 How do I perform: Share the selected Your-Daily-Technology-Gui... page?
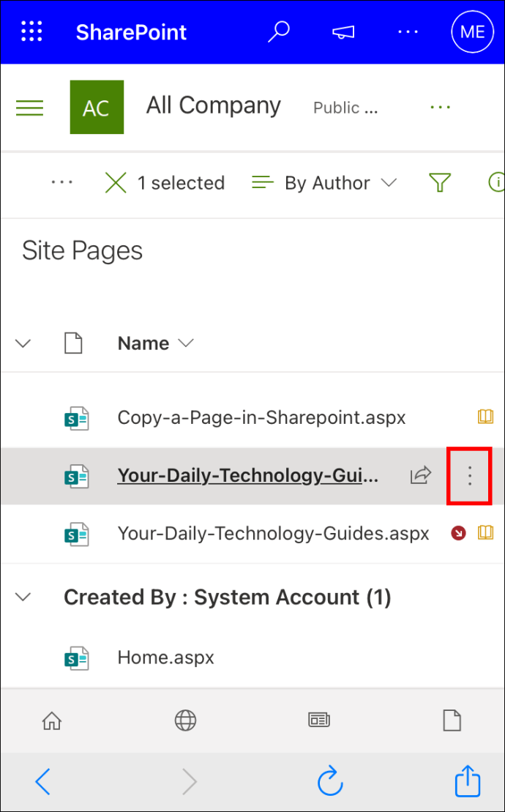pyautogui.click(x=421, y=475)
